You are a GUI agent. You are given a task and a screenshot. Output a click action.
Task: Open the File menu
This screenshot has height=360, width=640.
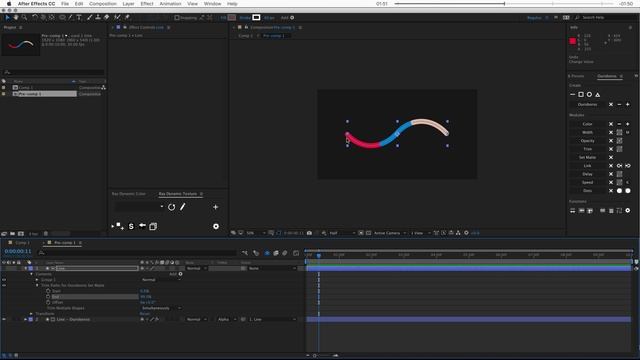pyautogui.click(x=65, y=4)
